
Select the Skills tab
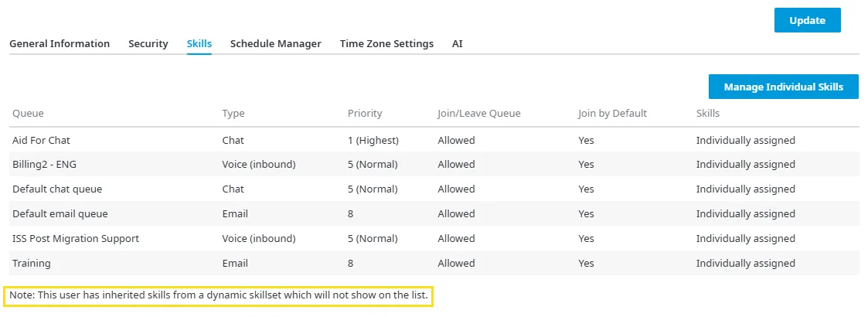[x=199, y=43]
